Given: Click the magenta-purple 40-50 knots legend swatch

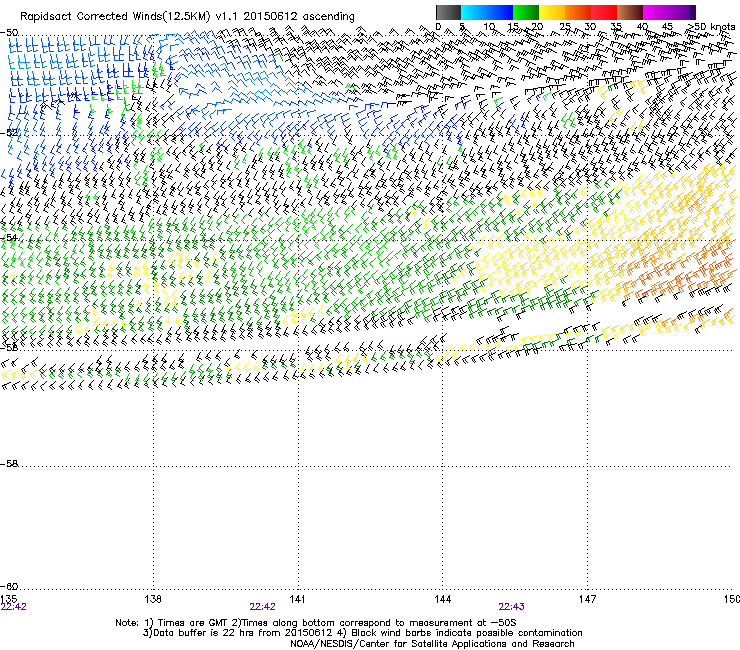Looking at the screenshot, I should coord(669,12).
